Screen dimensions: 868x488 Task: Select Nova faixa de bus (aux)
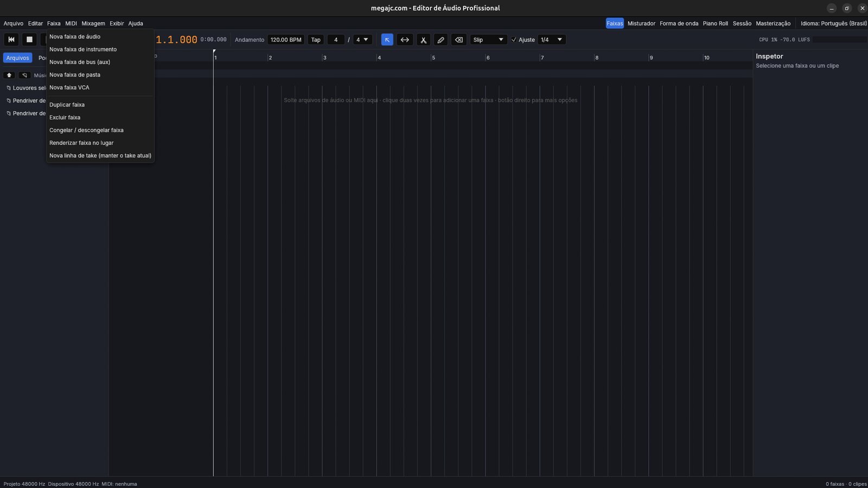tap(100, 62)
